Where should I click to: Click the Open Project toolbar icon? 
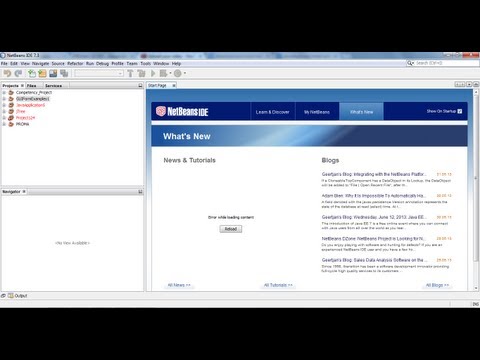53,73
